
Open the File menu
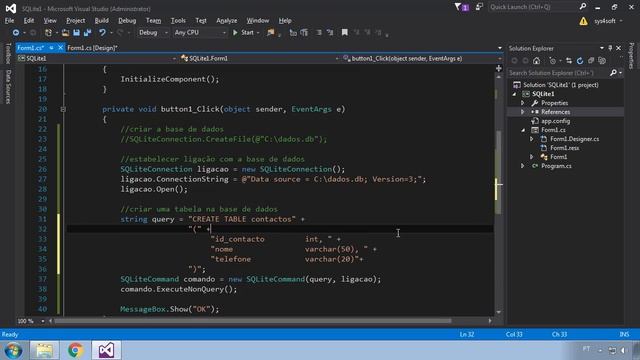(9, 20)
